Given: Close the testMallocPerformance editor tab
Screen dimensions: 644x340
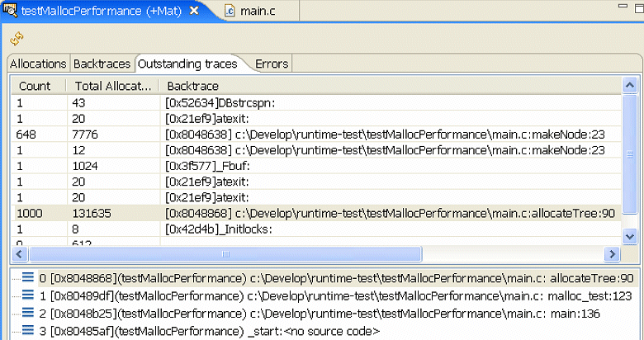Looking at the screenshot, I should pyautogui.click(x=193, y=12).
